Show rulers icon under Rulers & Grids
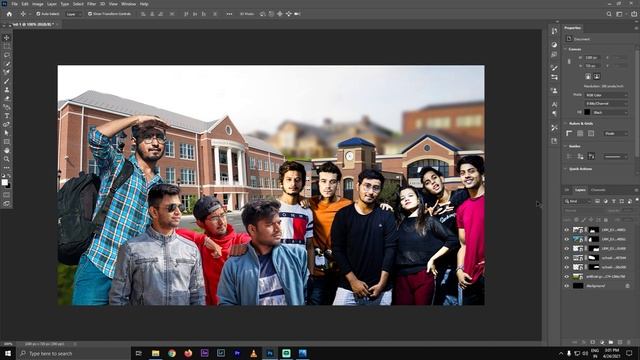The width and height of the screenshot is (640, 360). tap(569, 133)
